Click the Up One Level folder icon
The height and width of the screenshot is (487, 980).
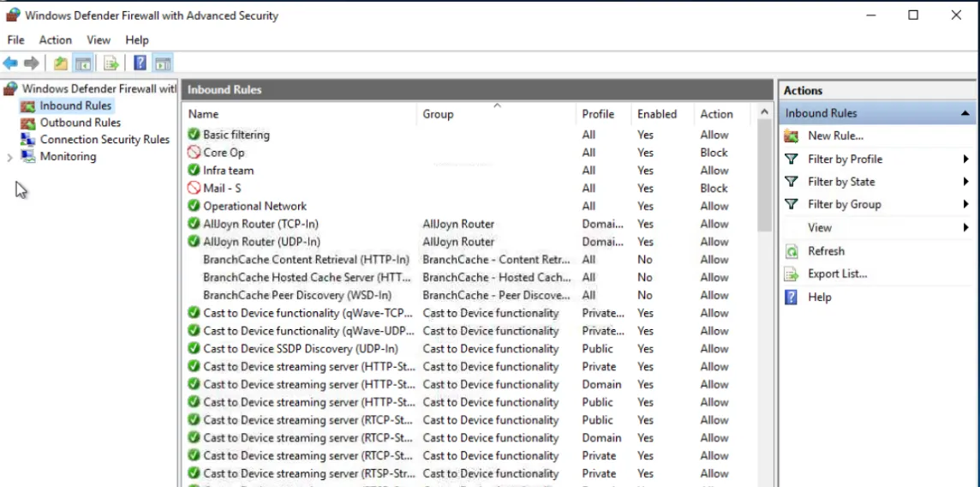[60, 63]
